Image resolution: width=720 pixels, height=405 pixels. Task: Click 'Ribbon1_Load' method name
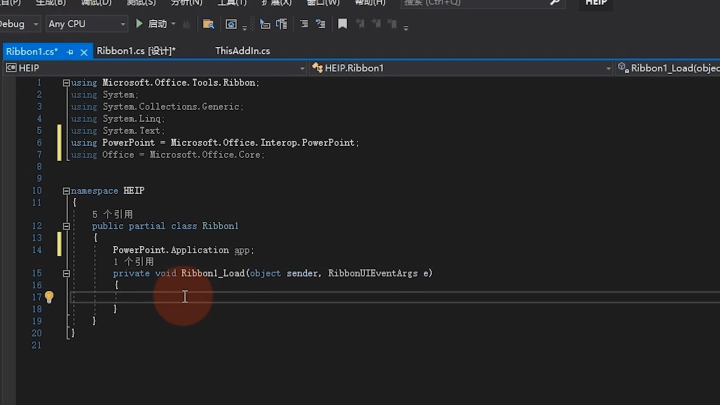[213, 274]
